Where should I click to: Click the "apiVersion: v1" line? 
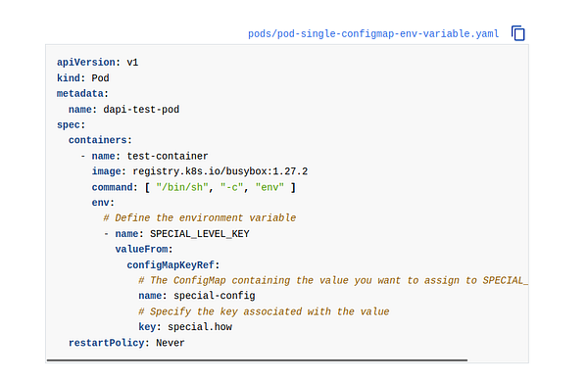pos(97,62)
